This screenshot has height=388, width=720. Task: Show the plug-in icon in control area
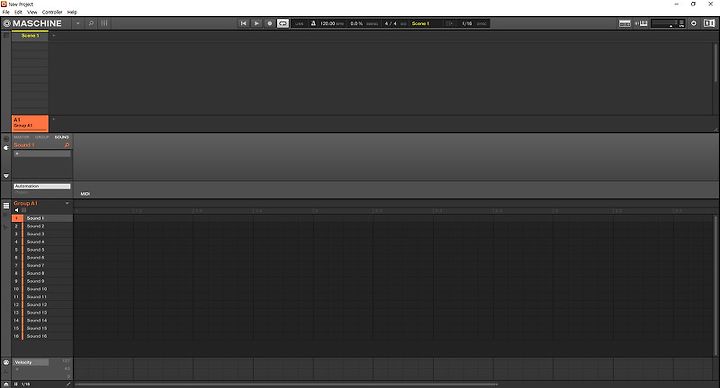pyautogui.click(x=6, y=148)
